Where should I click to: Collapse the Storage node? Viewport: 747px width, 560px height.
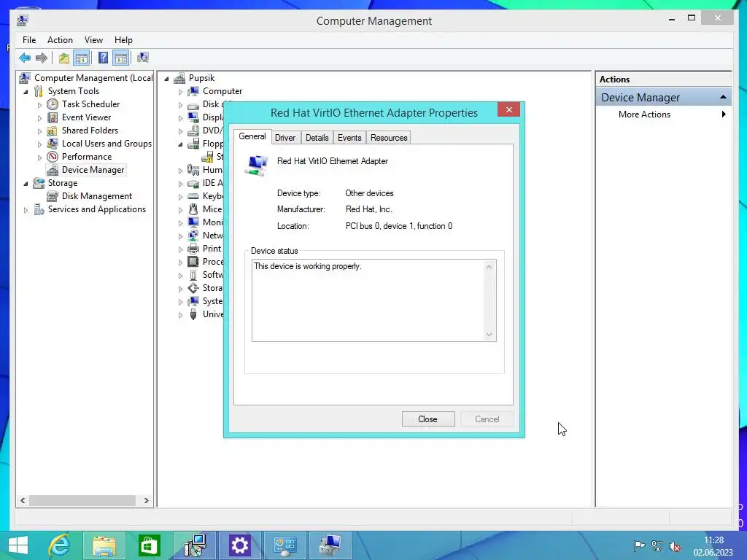point(26,183)
